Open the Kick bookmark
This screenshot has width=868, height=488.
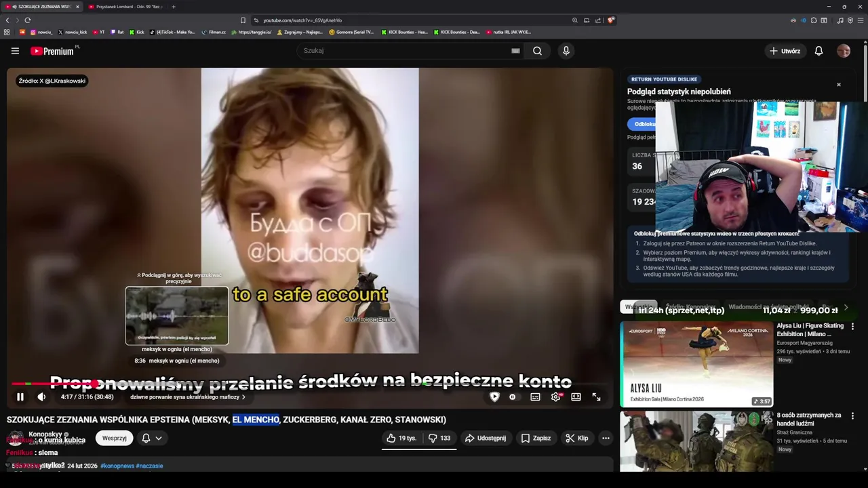[x=136, y=32]
